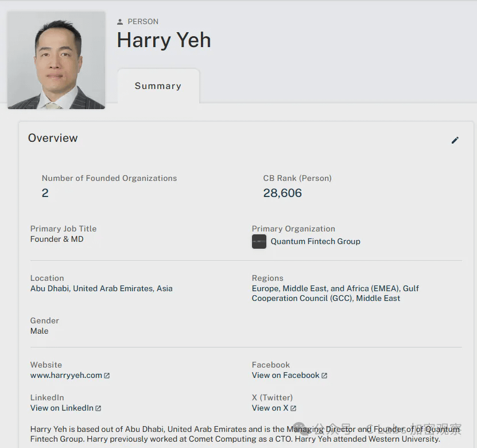Open the www.harryyeh.com website link
Image resolution: width=477 pixels, height=448 pixels.
tap(66, 375)
